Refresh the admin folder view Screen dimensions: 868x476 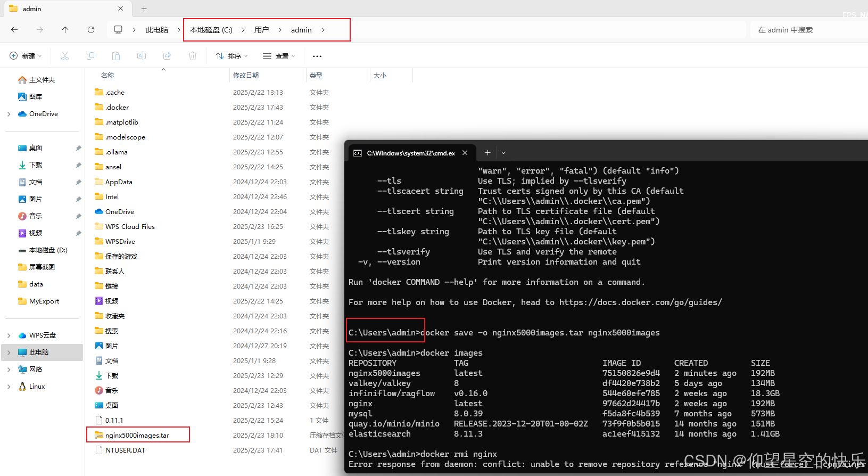pos(91,30)
